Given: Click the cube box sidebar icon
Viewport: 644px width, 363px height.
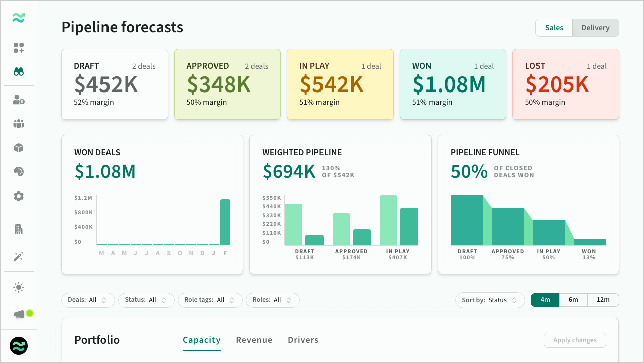Looking at the screenshot, I should click(19, 148).
